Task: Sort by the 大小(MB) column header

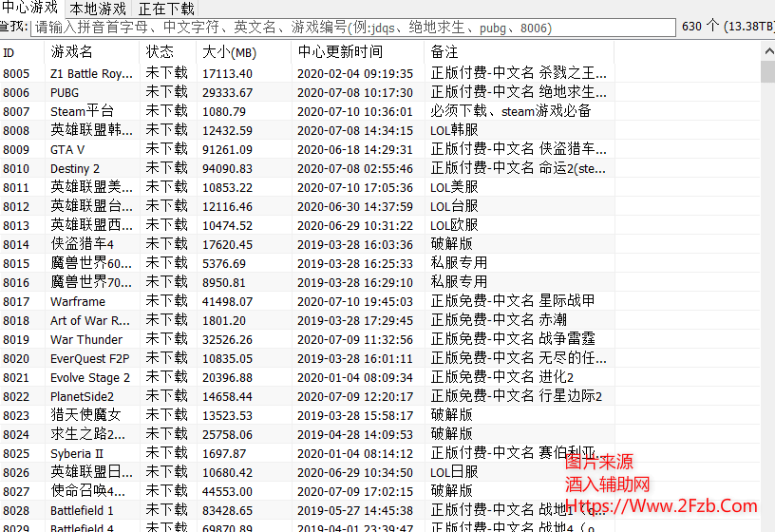Action: click(x=244, y=52)
